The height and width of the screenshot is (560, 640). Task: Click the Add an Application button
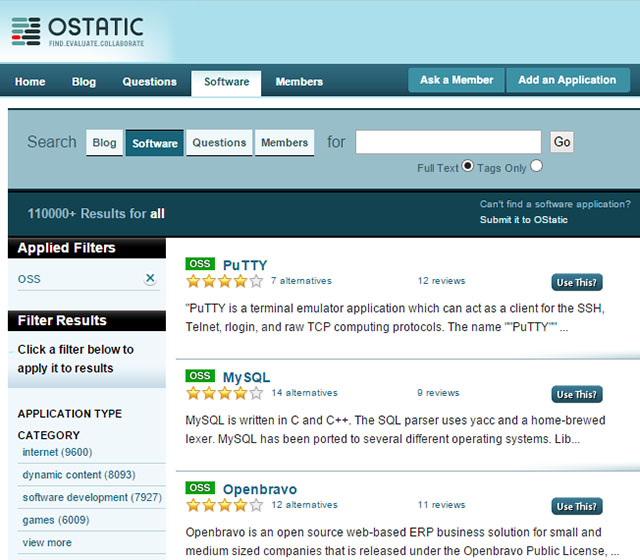click(x=567, y=80)
